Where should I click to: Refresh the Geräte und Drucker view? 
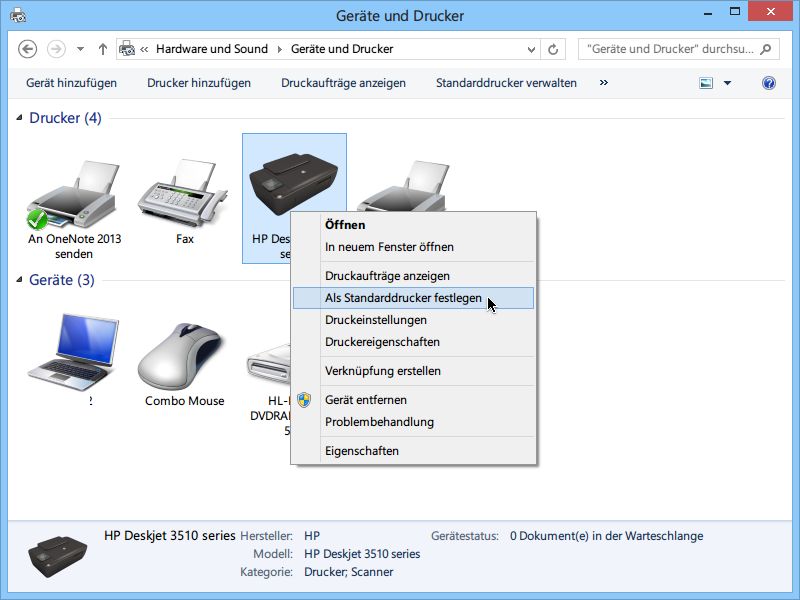coord(553,49)
